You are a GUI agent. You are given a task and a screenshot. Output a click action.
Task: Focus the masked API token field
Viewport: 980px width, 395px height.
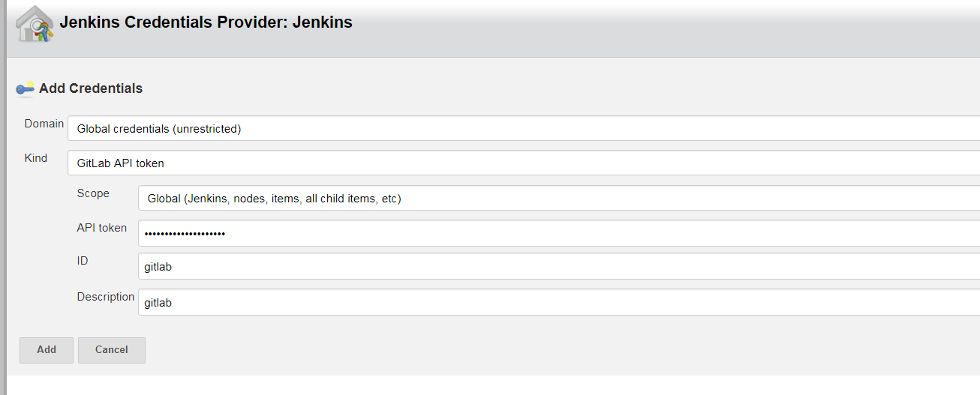point(558,233)
